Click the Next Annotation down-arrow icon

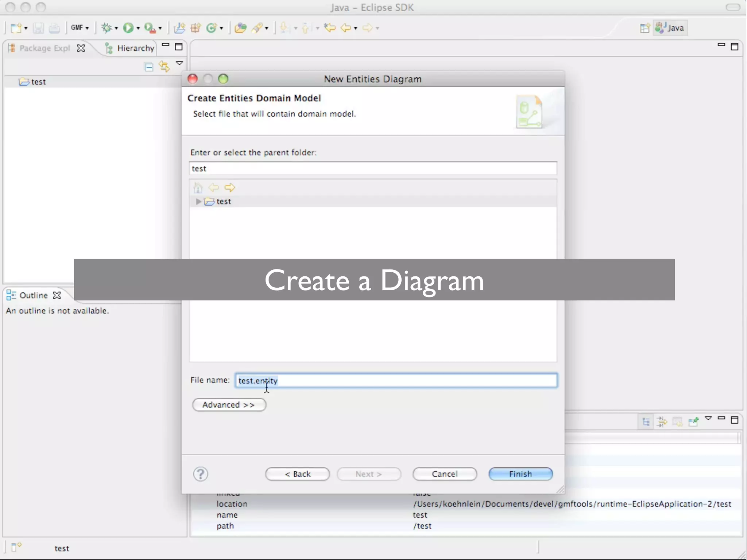285,28
